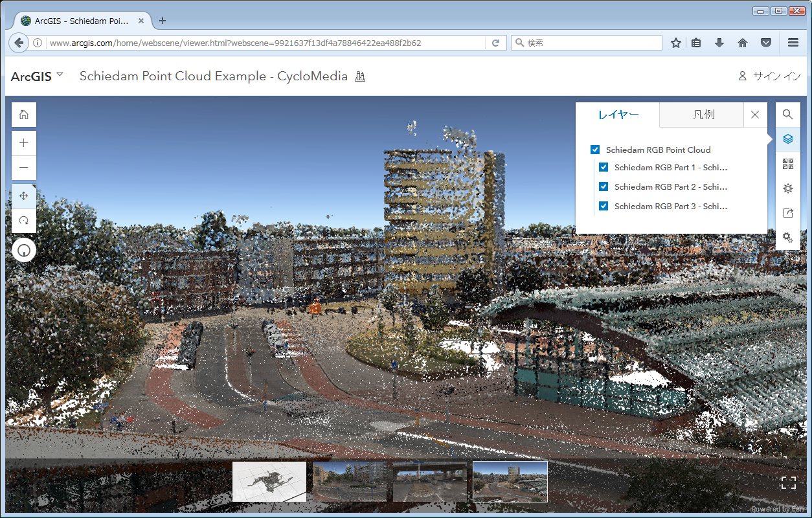This screenshot has height=518, width=812.
Task: Bookmark this page with the star icon
Action: (x=676, y=43)
